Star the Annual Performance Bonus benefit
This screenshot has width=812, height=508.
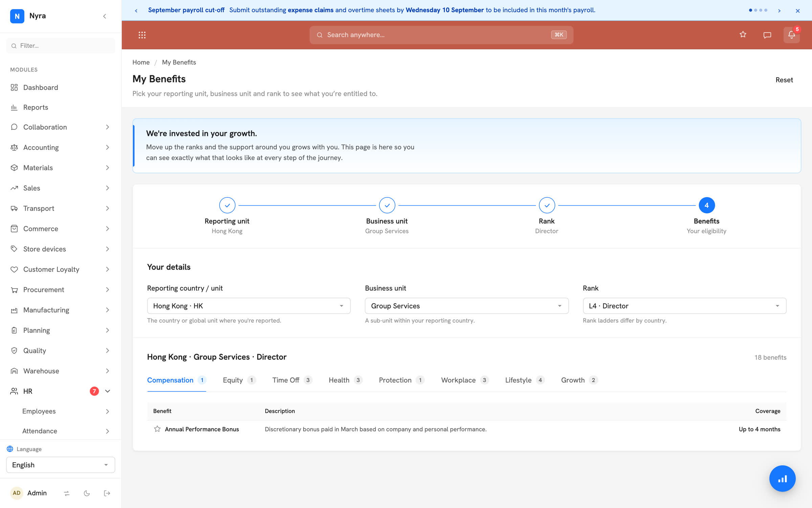157,429
